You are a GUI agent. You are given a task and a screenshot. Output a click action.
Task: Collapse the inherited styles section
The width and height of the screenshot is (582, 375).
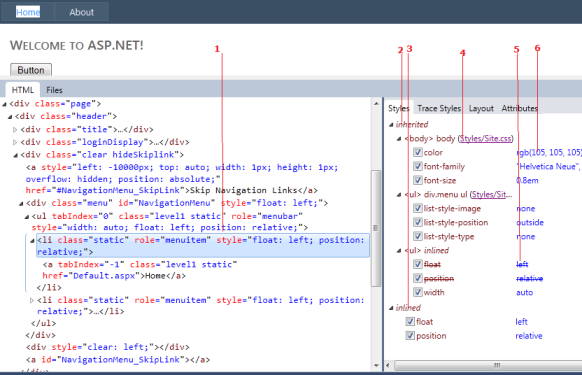coord(391,125)
